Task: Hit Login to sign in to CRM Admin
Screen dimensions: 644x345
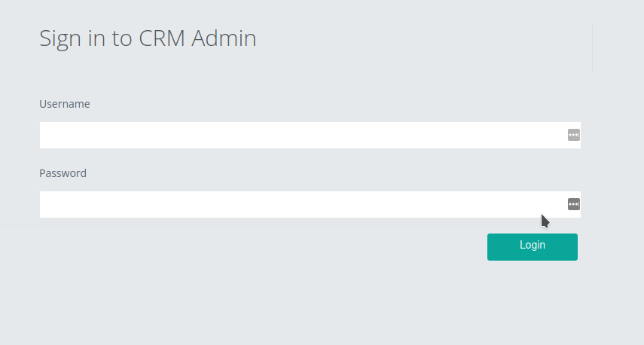Action: [x=532, y=246]
